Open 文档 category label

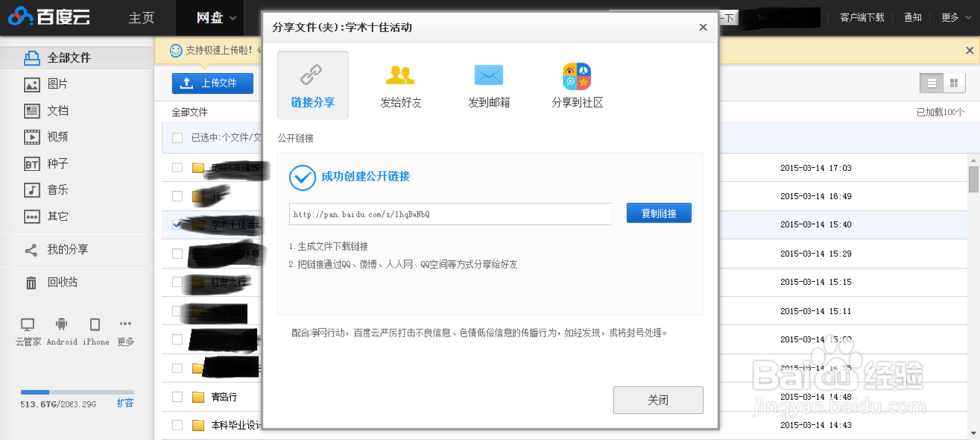[x=58, y=111]
